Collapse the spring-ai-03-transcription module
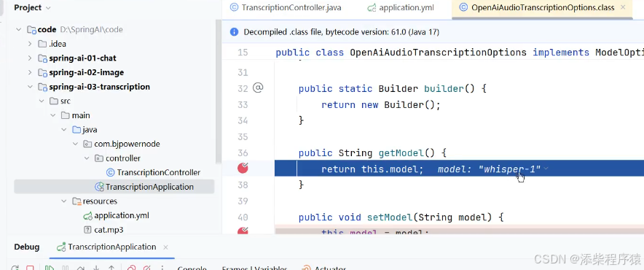Screen dimensions: 644x270 [x=30, y=87]
